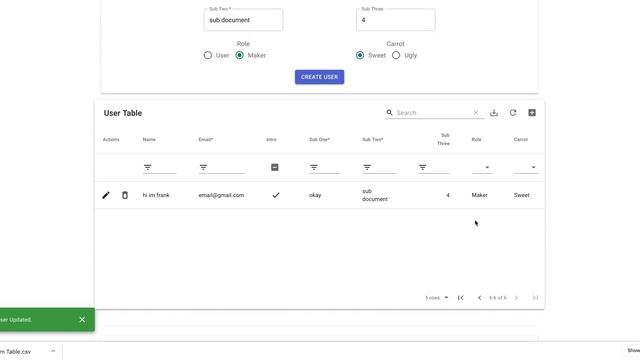Click the CREATE USER button
Screen dimensions: 640x360
point(320,77)
